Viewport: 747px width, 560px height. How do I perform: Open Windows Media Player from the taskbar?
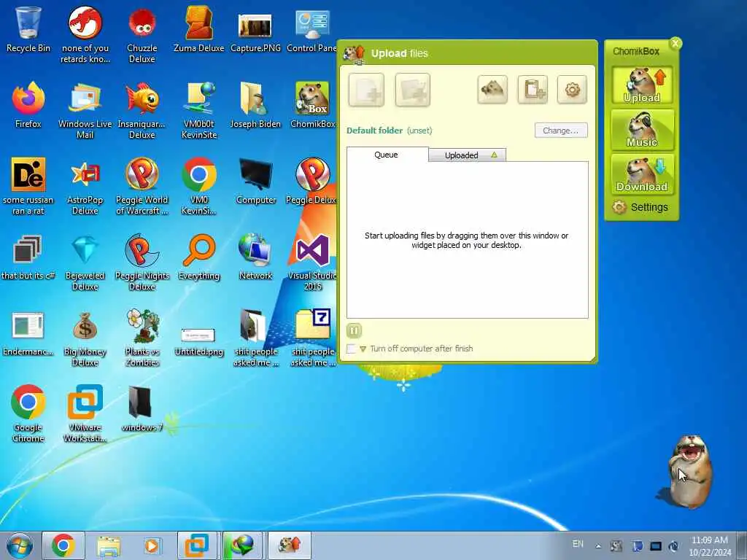[152, 545]
